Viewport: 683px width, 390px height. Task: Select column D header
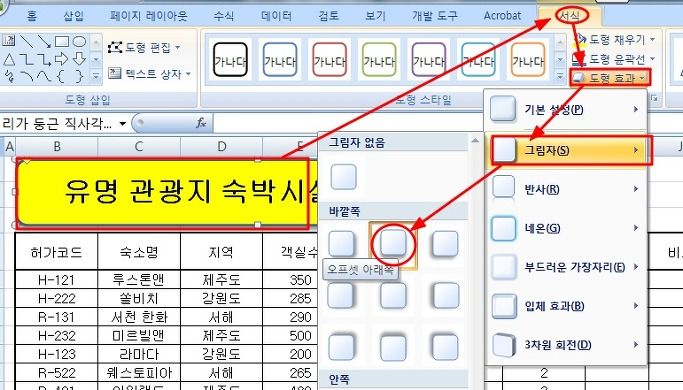pos(221,146)
